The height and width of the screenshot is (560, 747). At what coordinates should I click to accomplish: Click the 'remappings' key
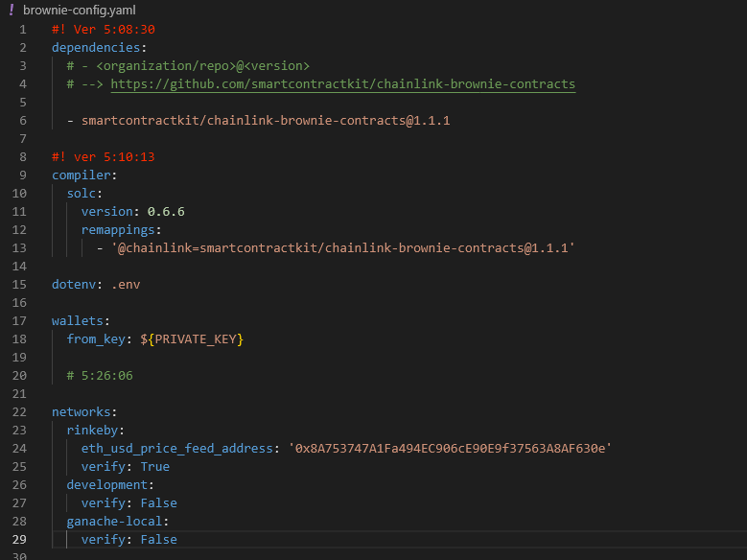tap(118, 230)
